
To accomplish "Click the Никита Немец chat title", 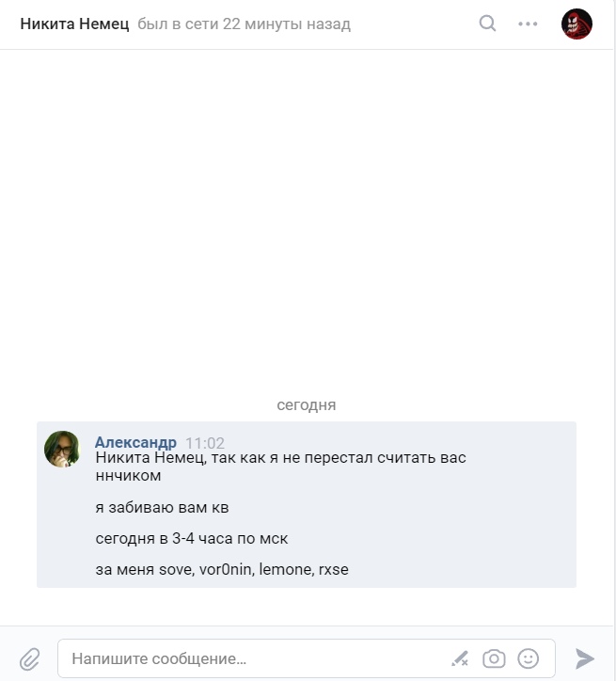I will [x=74, y=24].
